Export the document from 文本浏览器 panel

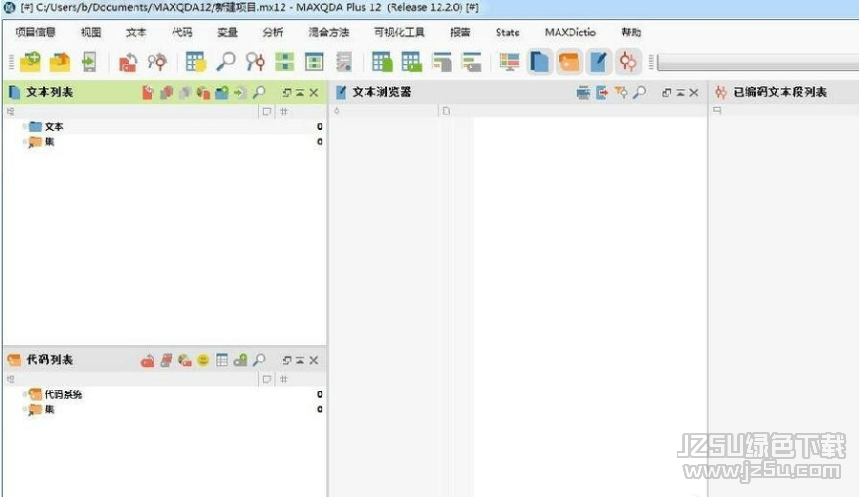pos(602,93)
